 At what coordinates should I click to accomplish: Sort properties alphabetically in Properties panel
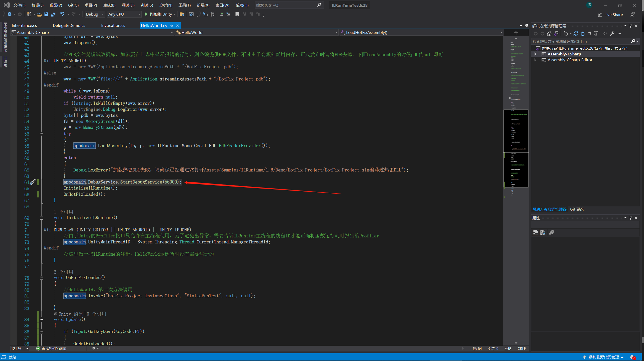point(543,232)
